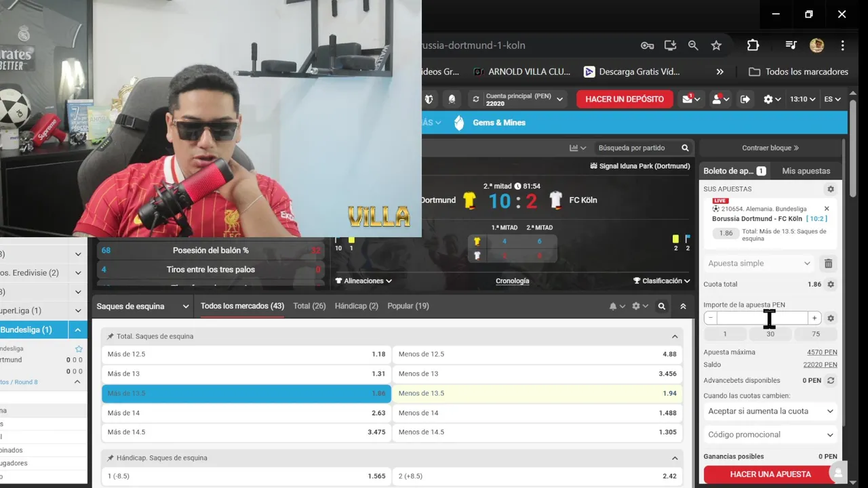Expand the Eredivisie (2) sidebar item
Screen dimensions: 868x488
tap(78, 273)
